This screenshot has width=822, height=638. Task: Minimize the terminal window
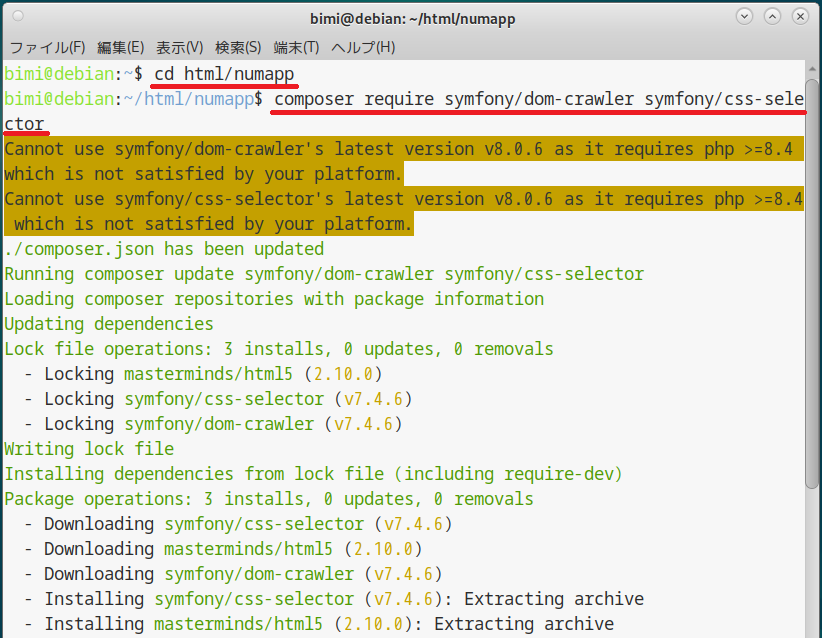(744, 17)
